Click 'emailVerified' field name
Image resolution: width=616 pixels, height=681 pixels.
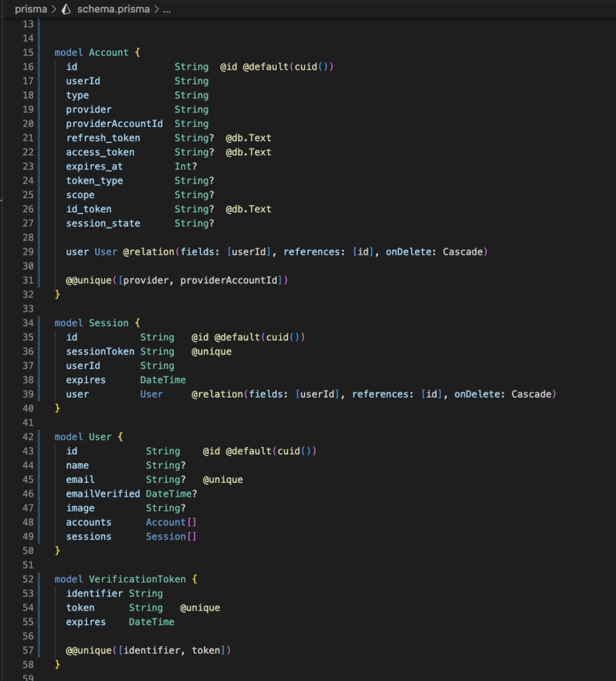coord(103,494)
